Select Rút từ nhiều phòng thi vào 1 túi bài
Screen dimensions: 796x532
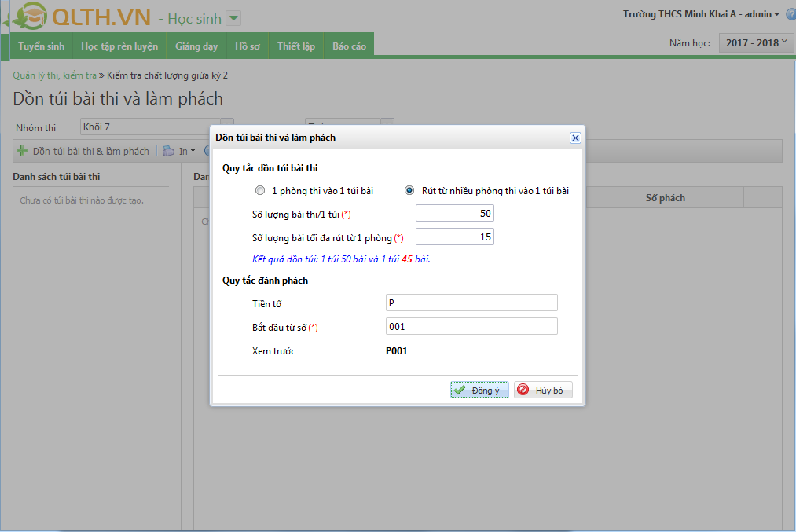click(409, 190)
